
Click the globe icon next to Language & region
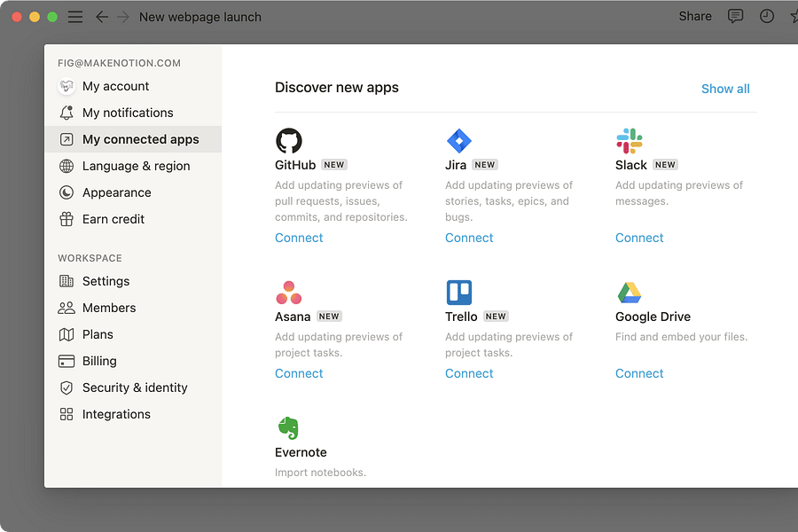click(x=67, y=166)
